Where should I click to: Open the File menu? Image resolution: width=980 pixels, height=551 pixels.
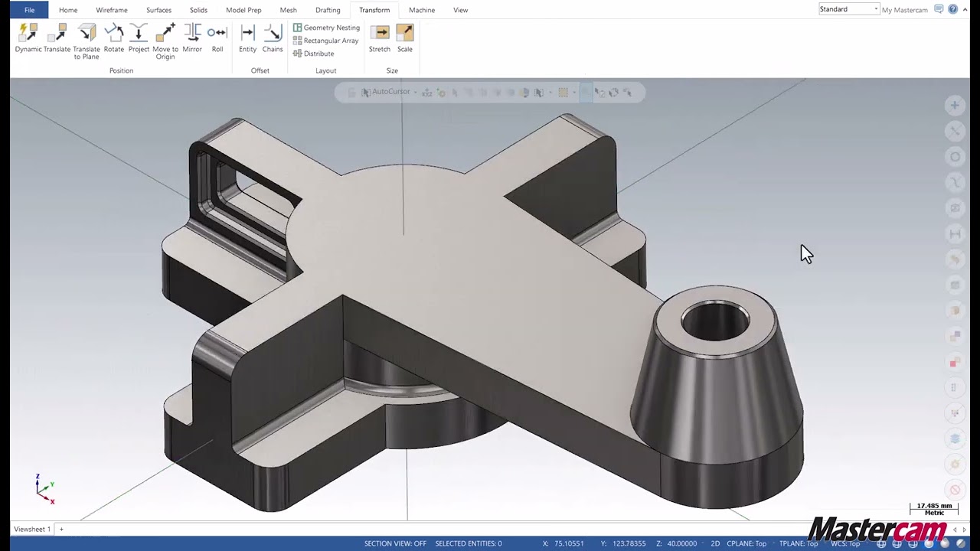click(x=29, y=10)
